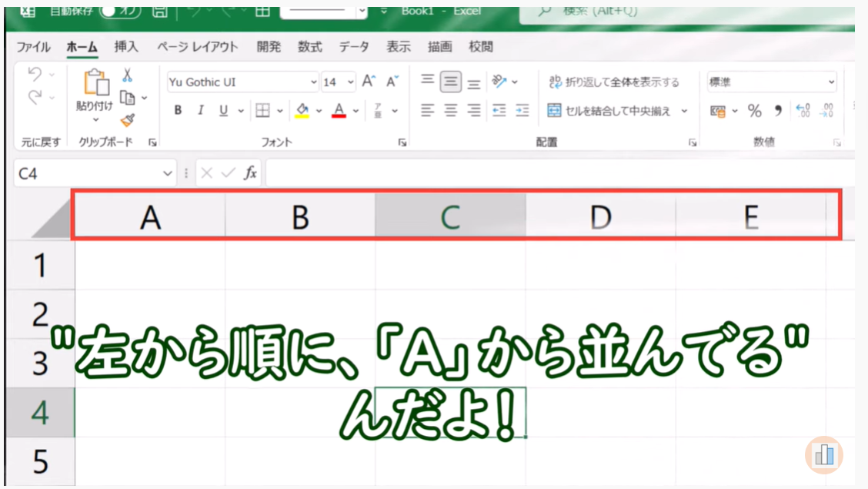868x489 pixels.
Task: Click the Paste clipboard icon
Action: pyautogui.click(x=95, y=82)
